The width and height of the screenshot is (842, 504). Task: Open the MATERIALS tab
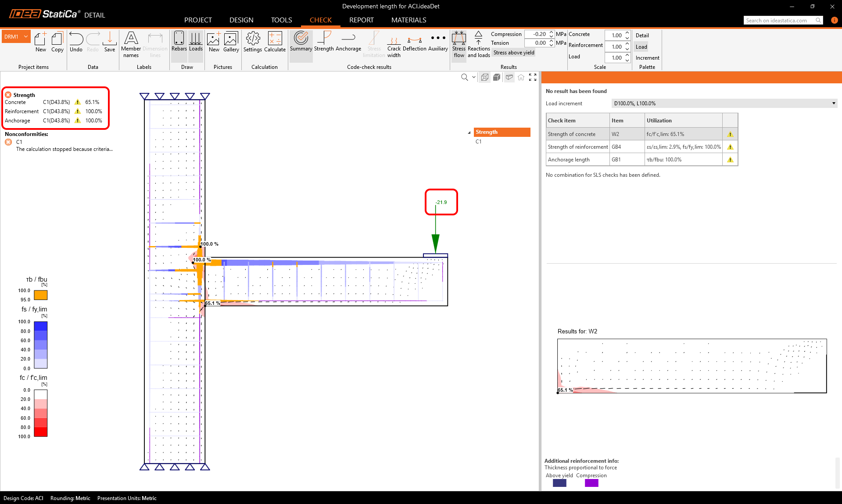[408, 20]
